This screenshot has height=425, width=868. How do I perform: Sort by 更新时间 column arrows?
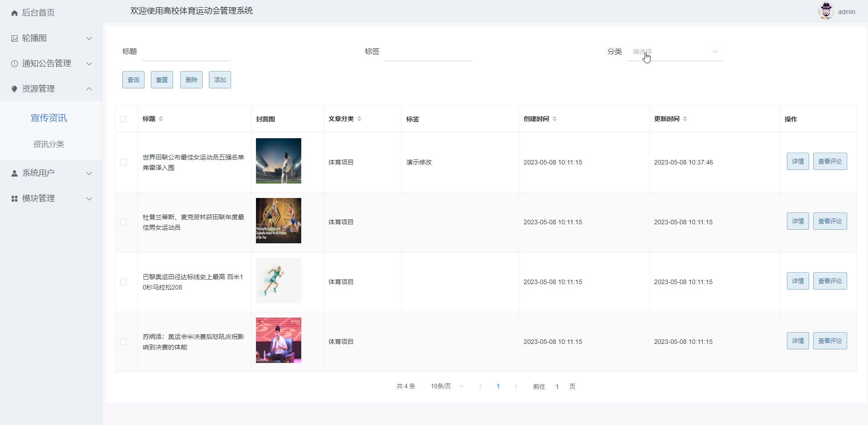click(x=685, y=119)
